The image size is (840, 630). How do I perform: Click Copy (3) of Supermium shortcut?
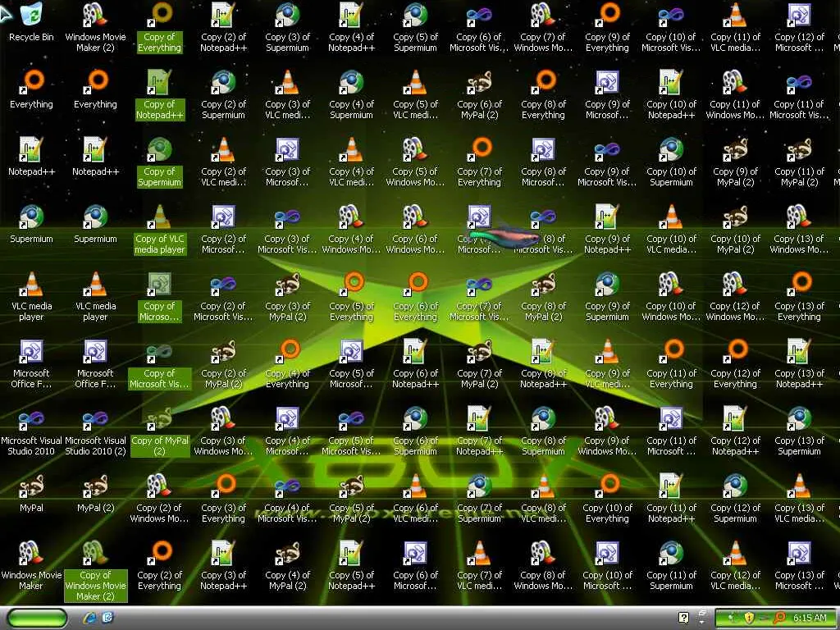coord(288,28)
